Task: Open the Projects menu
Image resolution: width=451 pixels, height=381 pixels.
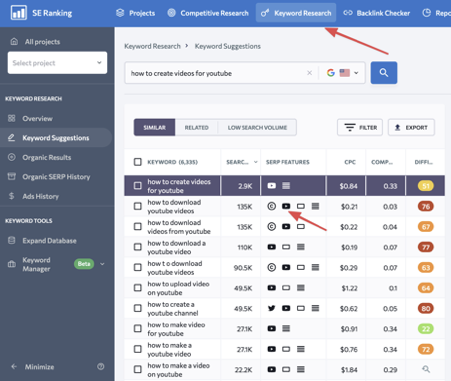Action: pos(135,13)
